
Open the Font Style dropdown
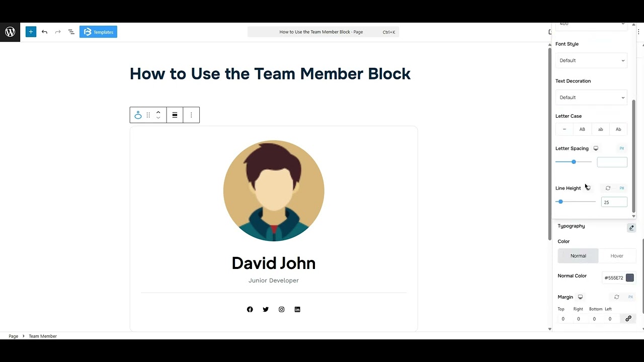[x=591, y=60]
